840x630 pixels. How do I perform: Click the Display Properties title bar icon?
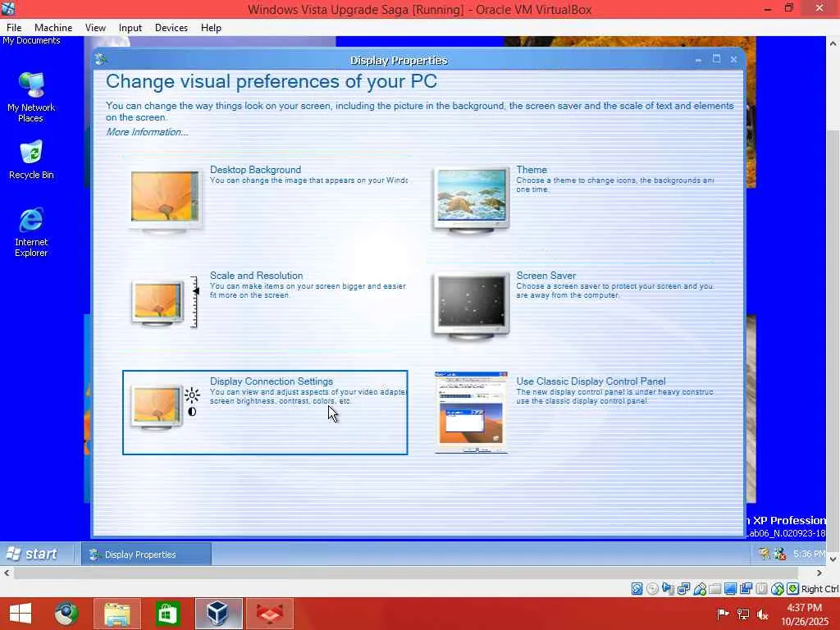pos(101,59)
